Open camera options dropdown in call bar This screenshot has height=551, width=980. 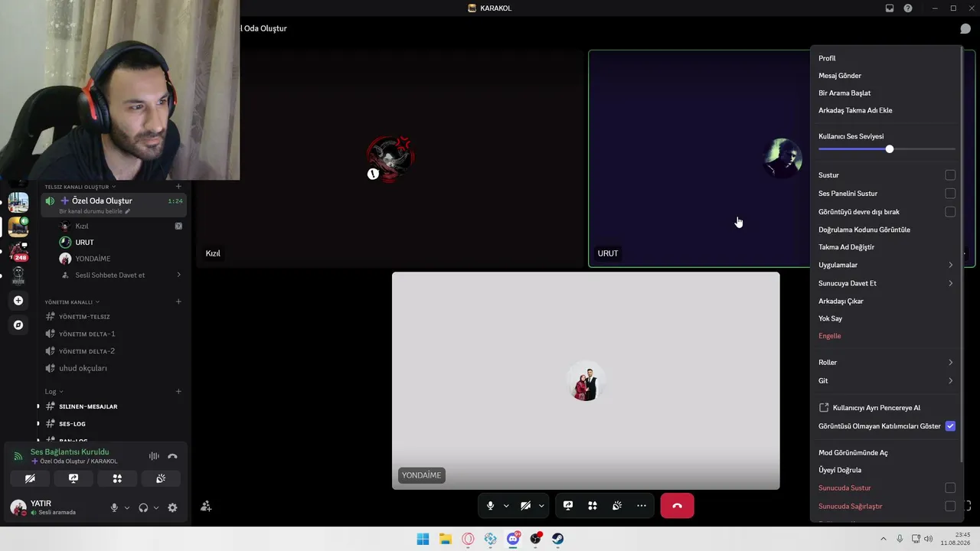coord(541,506)
